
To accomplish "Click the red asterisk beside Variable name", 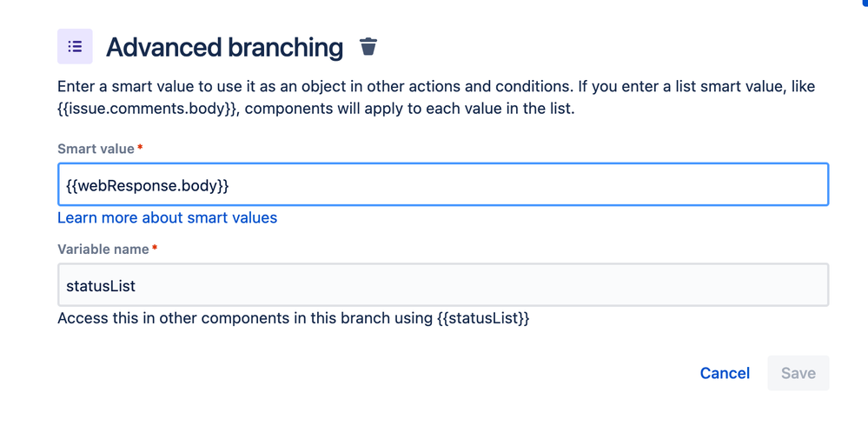I will (x=155, y=250).
